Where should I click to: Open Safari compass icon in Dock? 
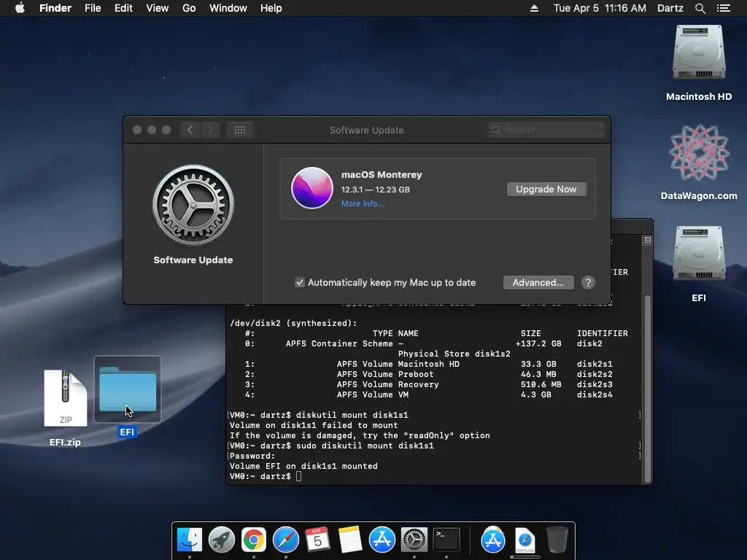coord(286,540)
